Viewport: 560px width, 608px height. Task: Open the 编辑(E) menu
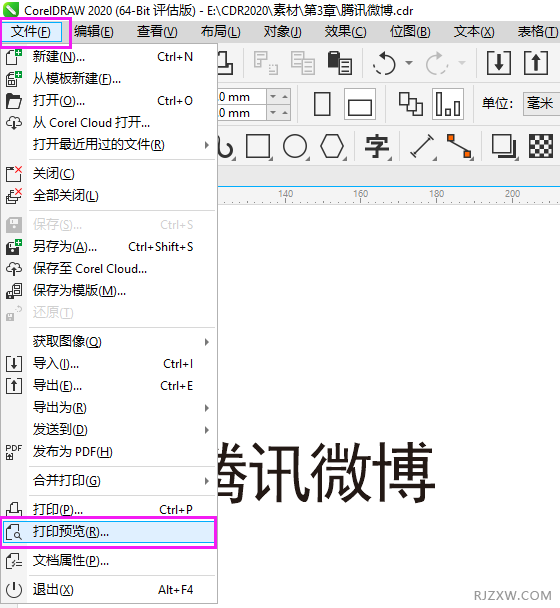[x=94, y=32]
